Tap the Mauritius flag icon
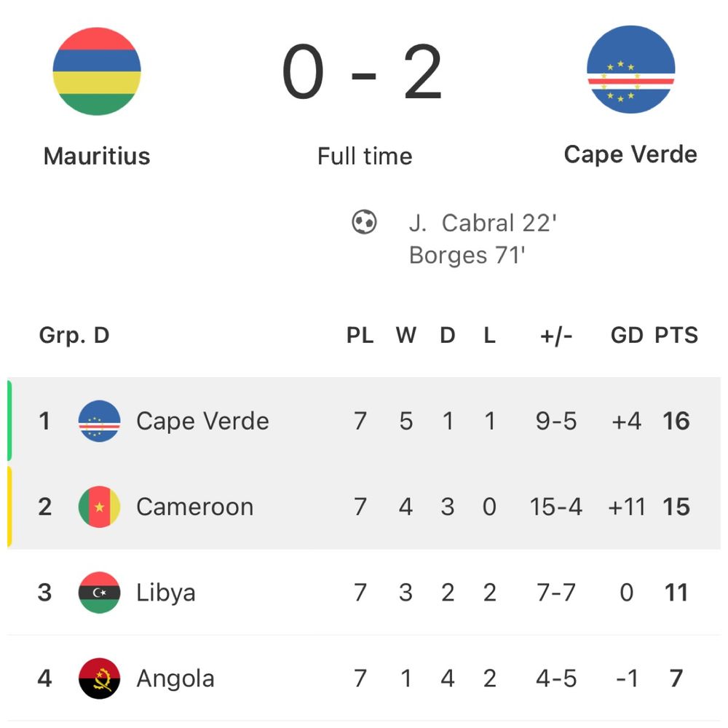Viewport: 728px width, 728px height. pyautogui.click(x=97, y=71)
